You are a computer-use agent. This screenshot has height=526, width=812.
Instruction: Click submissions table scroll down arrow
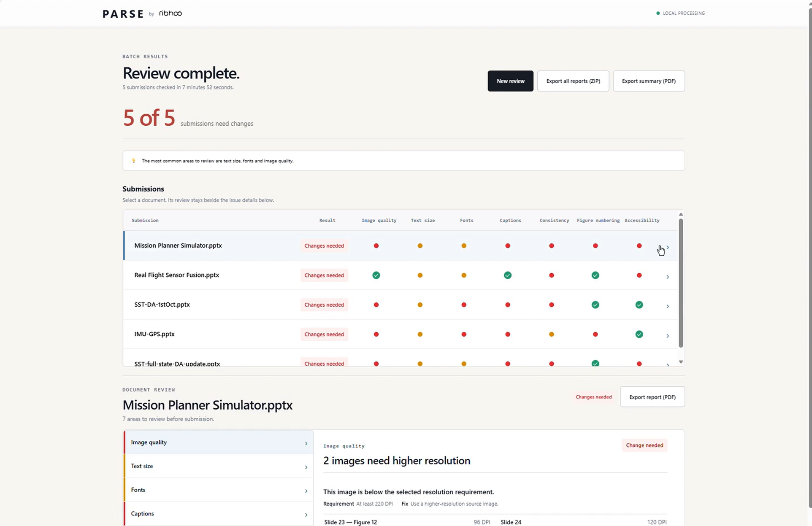point(681,362)
